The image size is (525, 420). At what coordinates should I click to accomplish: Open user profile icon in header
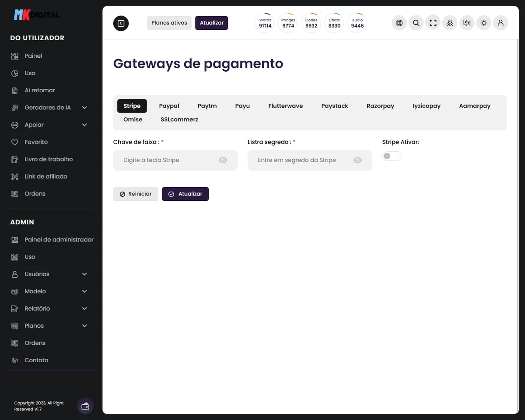[x=500, y=23]
